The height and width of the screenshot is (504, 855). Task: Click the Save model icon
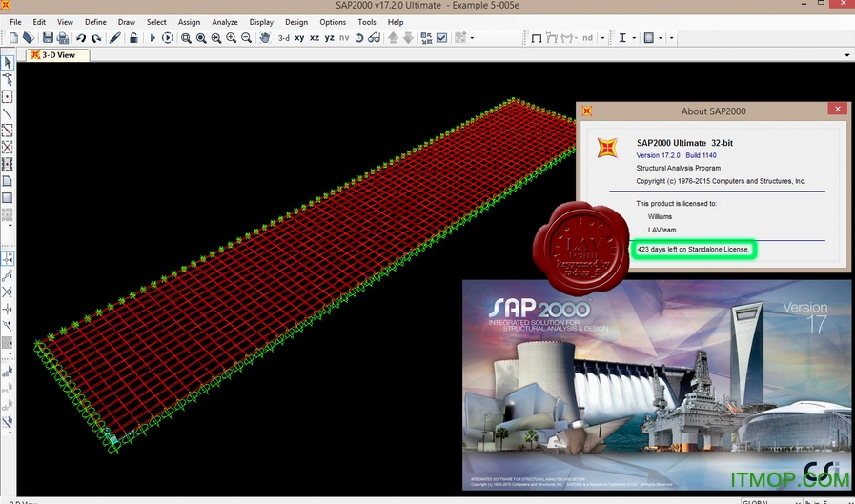tap(48, 38)
